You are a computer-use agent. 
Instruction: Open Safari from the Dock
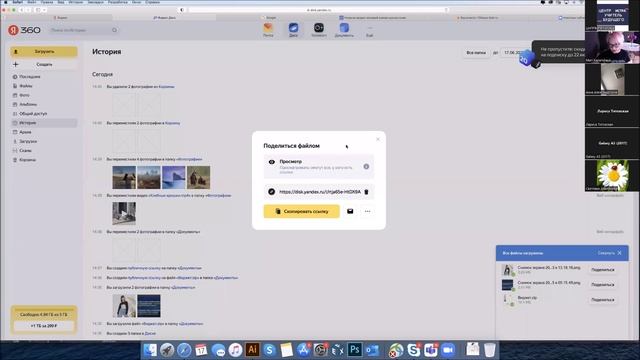tap(184, 350)
